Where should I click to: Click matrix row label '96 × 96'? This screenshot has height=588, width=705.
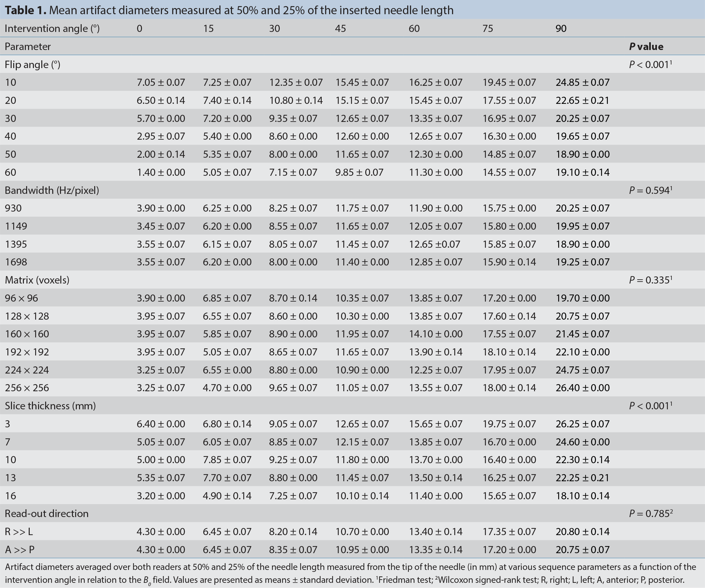click(22, 298)
